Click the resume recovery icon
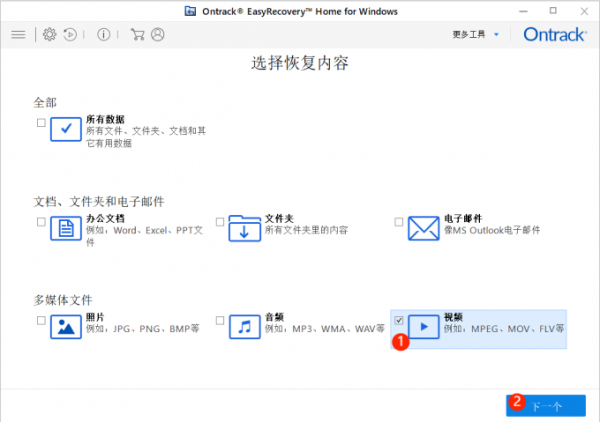Image resolution: width=600 pixels, height=422 pixels. tap(70, 34)
